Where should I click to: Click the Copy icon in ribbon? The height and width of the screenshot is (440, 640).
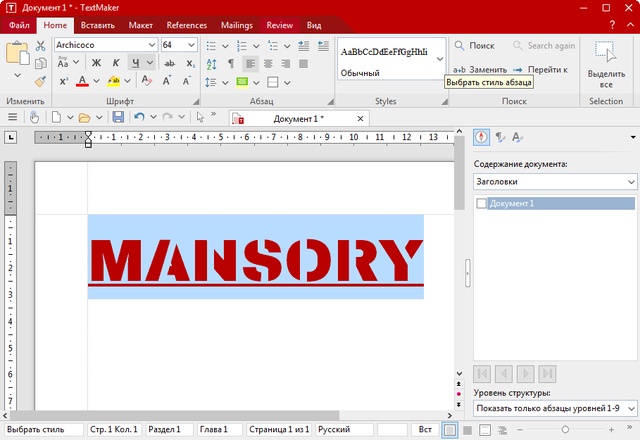(x=40, y=63)
